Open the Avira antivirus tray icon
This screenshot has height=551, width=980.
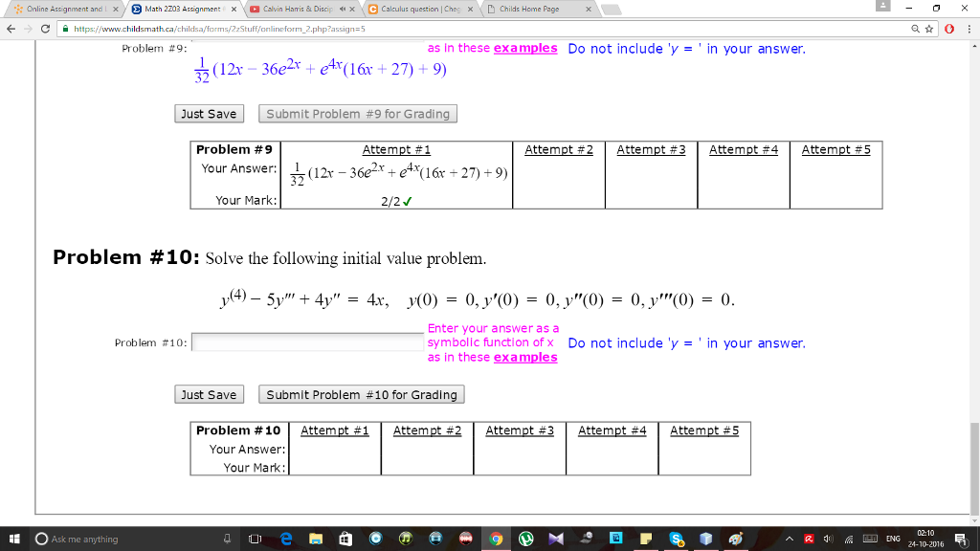(808, 539)
